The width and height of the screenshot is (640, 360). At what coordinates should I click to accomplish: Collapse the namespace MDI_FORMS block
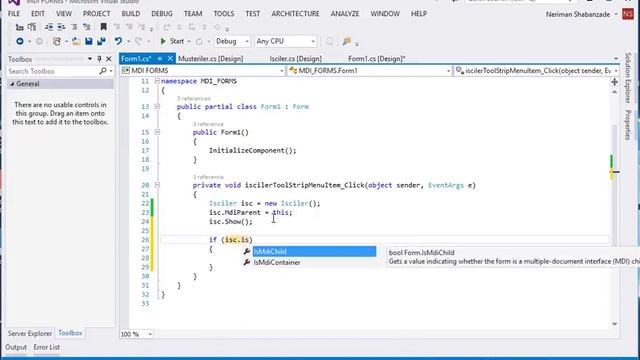(x=157, y=81)
